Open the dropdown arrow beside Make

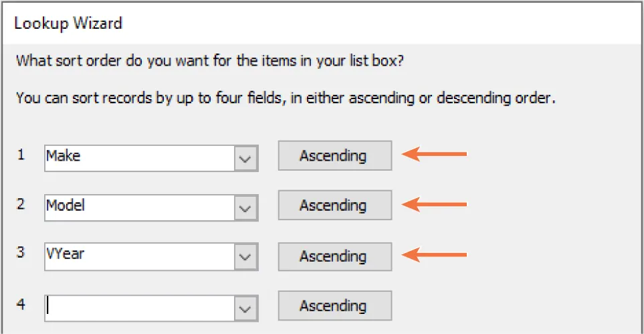point(245,159)
